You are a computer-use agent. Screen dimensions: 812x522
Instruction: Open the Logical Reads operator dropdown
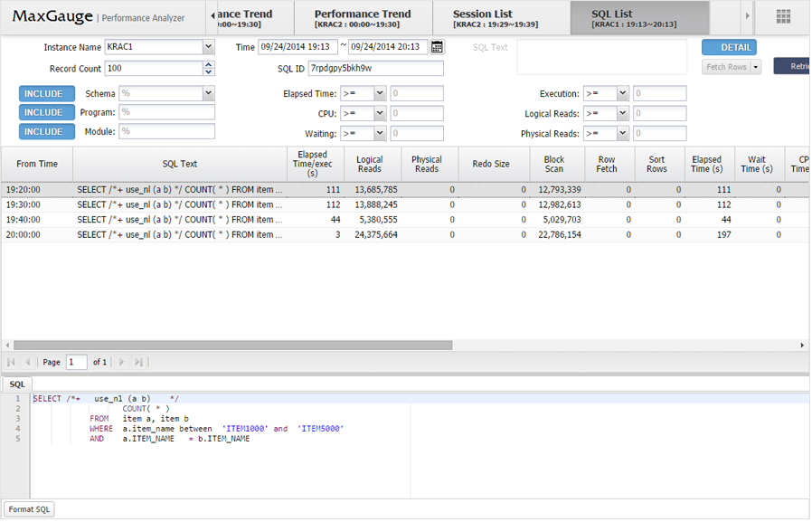(622, 113)
